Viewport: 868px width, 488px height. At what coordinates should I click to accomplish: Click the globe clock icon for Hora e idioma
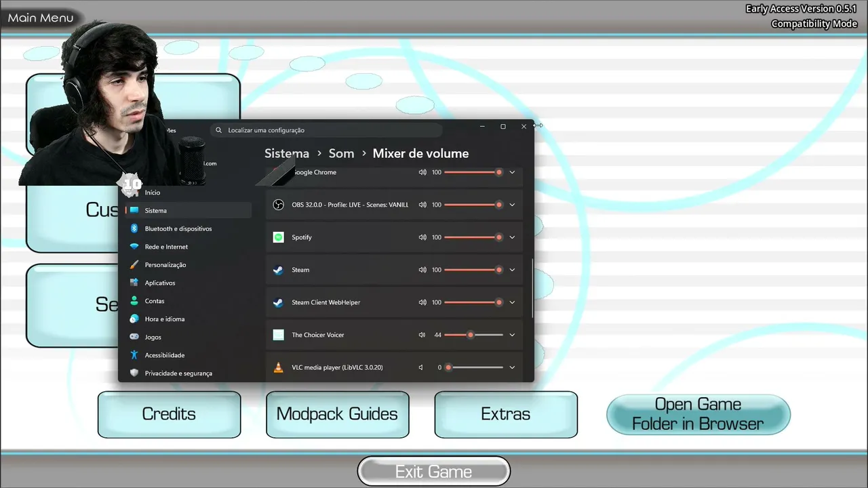click(134, 319)
